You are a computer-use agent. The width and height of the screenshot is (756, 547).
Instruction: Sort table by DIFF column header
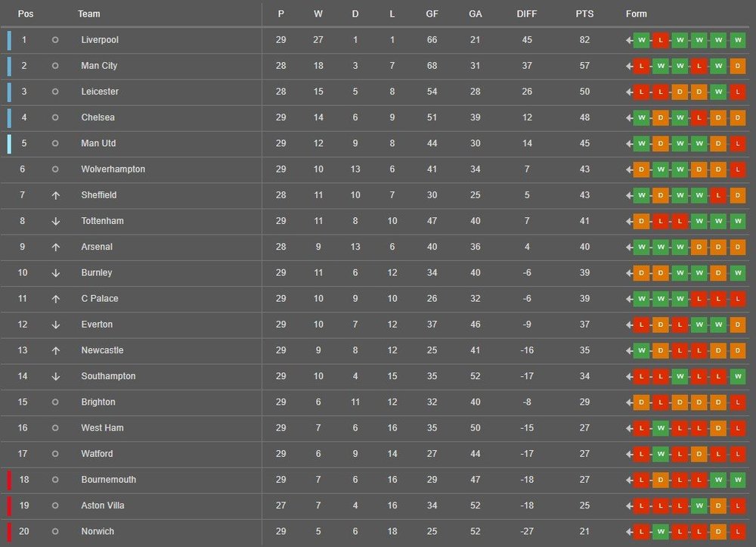pos(526,14)
